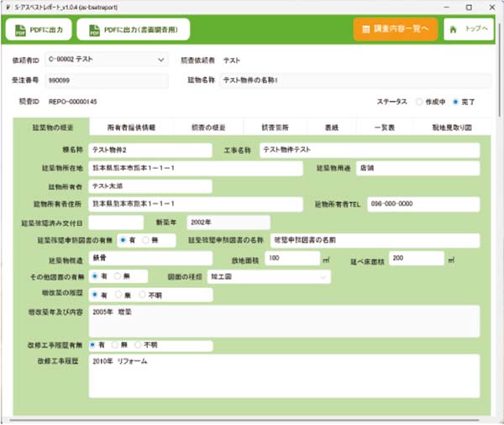Show the 現地見取り図 tab

450,127
